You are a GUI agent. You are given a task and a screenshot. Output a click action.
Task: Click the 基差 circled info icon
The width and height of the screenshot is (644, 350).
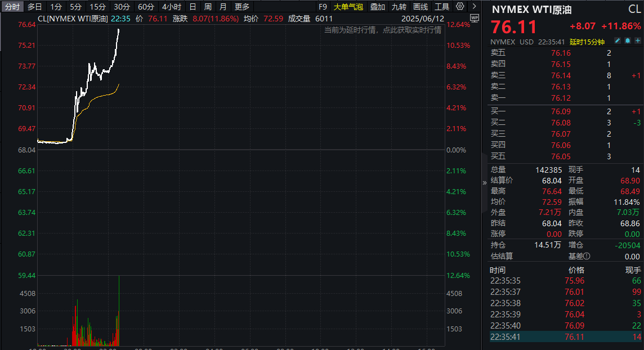[x=585, y=257]
